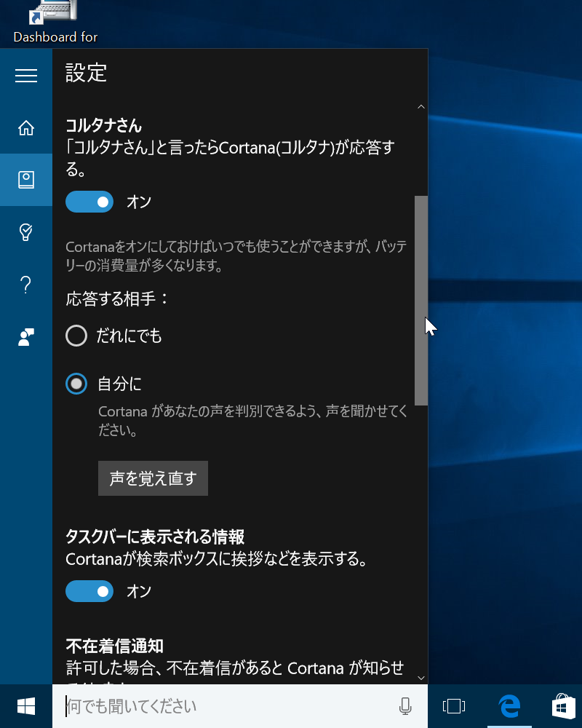582x728 pixels.
Task: Go to Cortana Home icon
Action: 26,127
